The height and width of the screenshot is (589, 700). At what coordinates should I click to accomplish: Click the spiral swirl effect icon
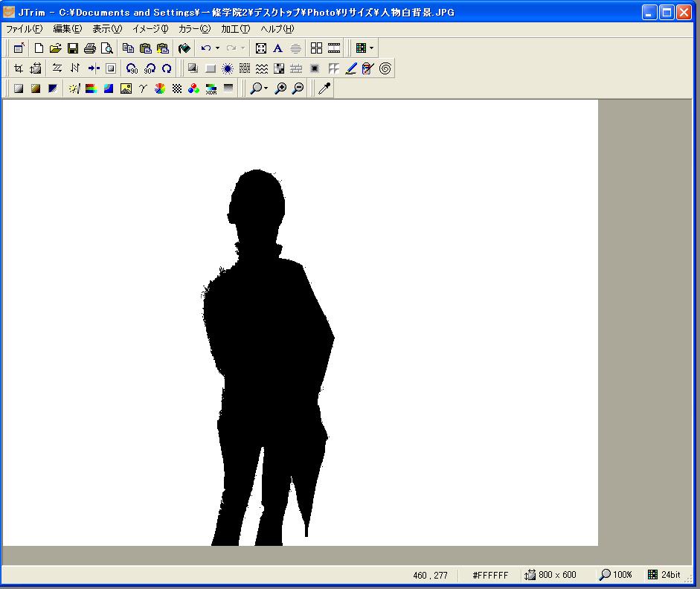point(385,68)
